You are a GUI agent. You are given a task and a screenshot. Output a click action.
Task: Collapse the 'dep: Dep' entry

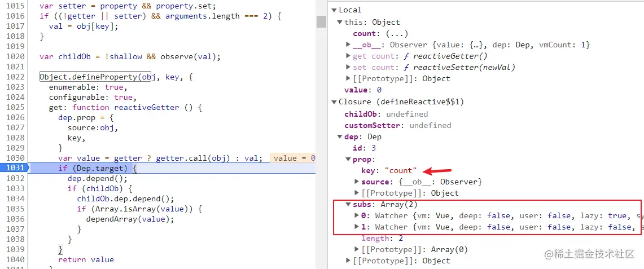coord(340,137)
